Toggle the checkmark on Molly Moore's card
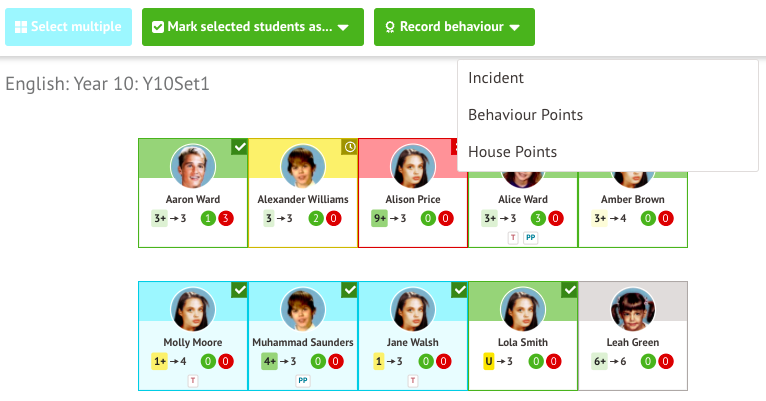The width and height of the screenshot is (766, 401). pyautogui.click(x=239, y=290)
